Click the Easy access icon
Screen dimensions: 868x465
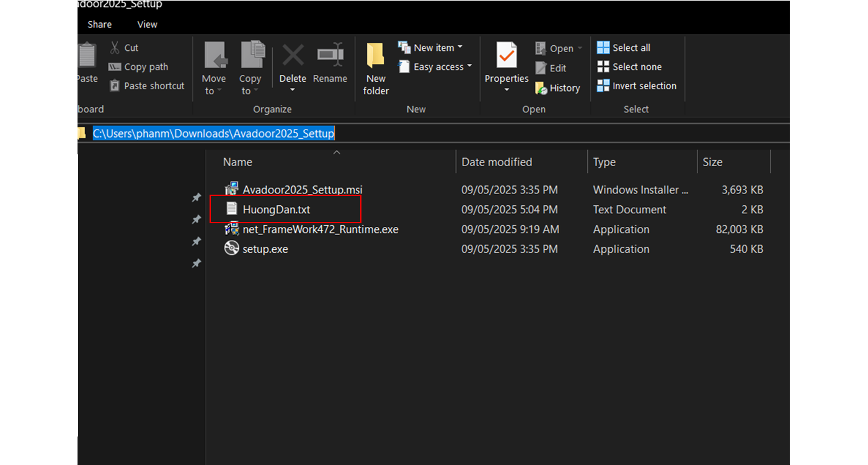pos(404,66)
